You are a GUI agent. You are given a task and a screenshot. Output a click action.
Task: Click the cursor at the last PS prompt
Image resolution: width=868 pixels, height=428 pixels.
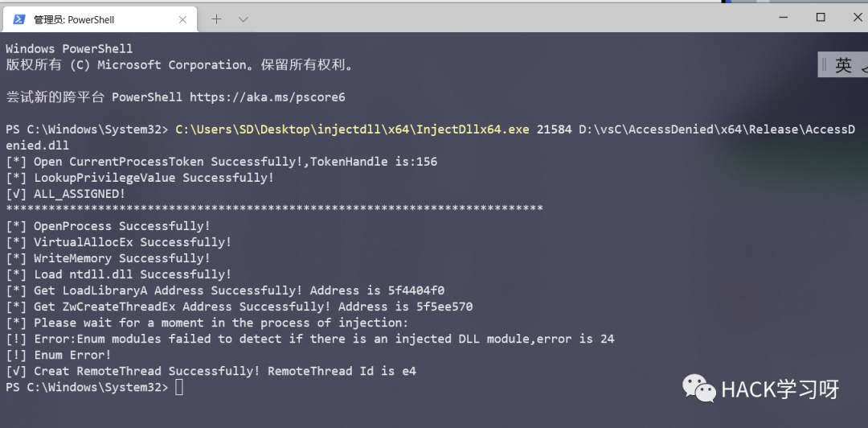click(x=178, y=387)
